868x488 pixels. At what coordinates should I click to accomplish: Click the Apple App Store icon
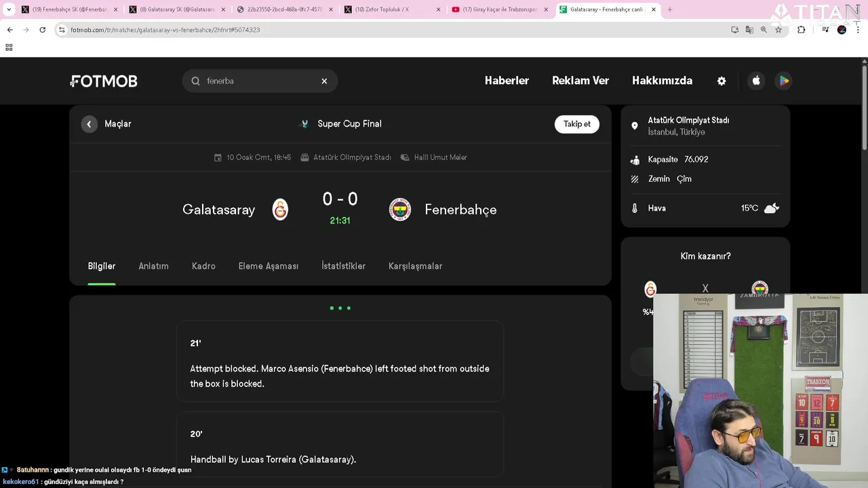tap(756, 81)
